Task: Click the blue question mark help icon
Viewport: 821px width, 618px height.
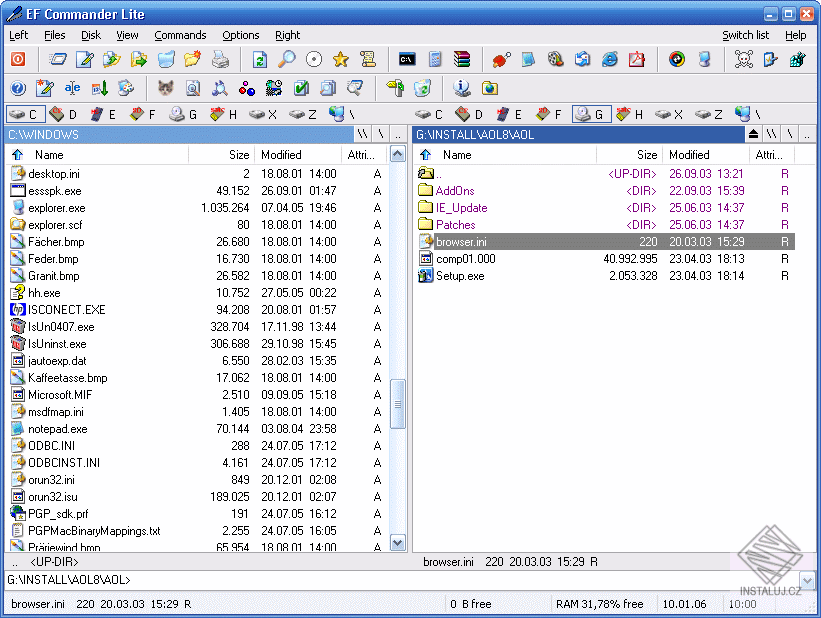Action: point(18,88)
